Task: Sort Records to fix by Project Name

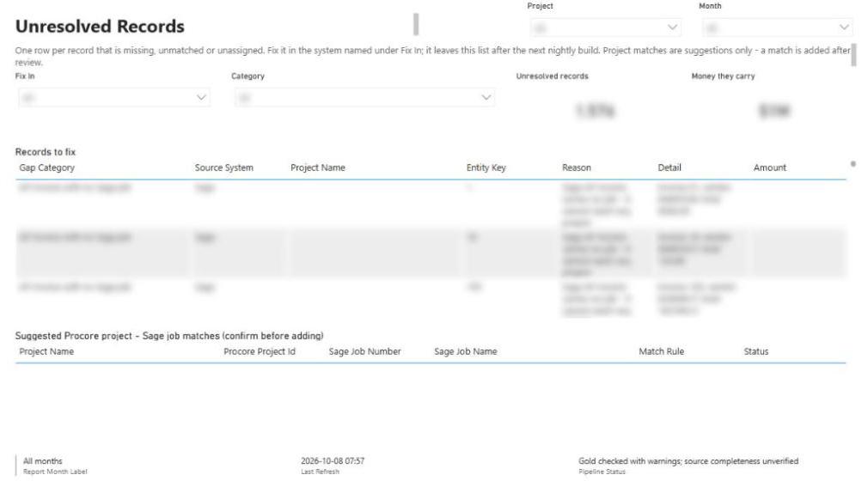Action: click(318, 167)
